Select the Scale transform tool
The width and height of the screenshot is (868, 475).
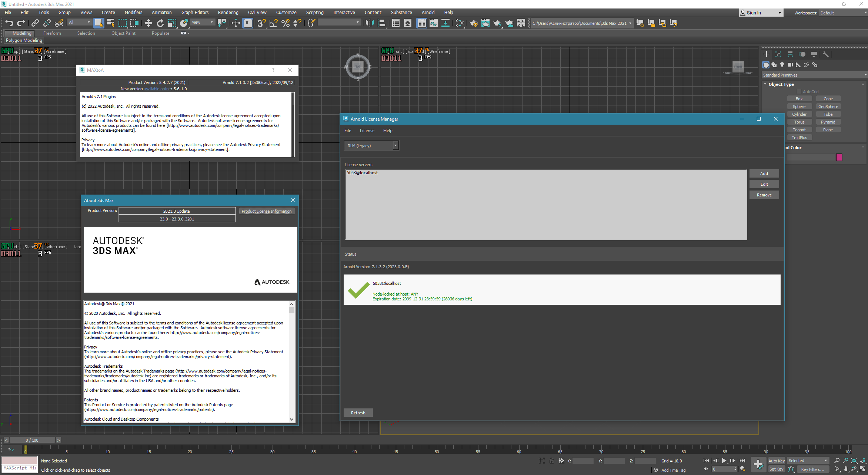point(172,23)
